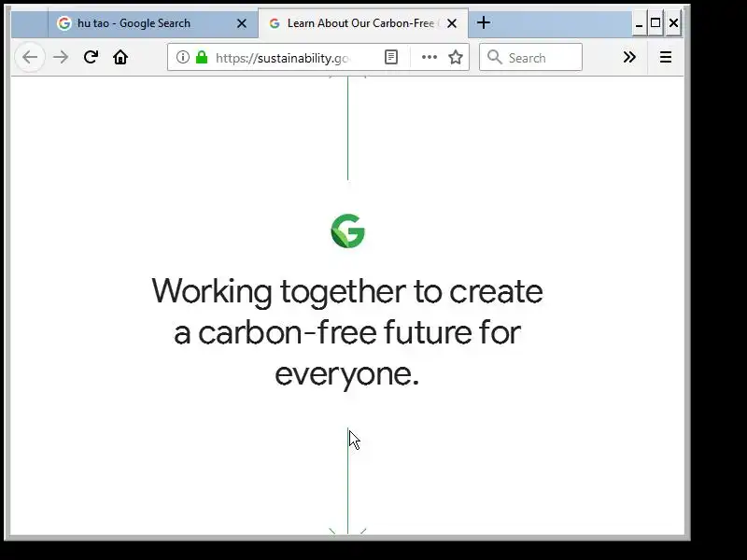
Task: Open the Firefox hamburger menu
Action: [666, 57]
